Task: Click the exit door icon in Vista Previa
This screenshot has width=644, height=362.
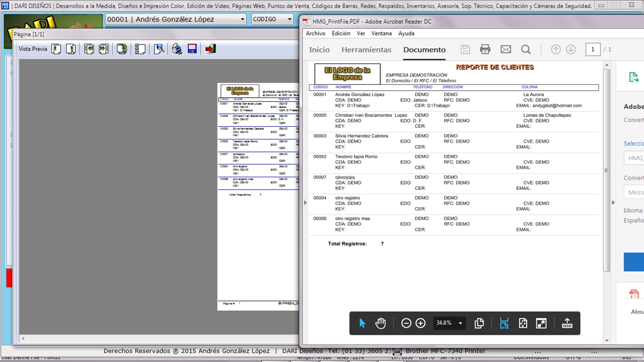Action: [x=210, y=49]
